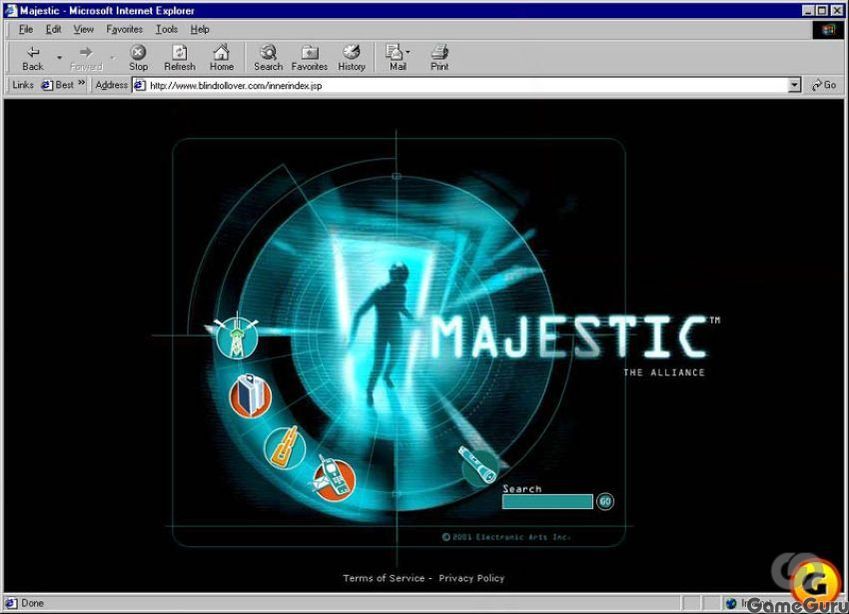Refresh the current page
This screenshot has height=614, width=849.
[x=180, y=58]
